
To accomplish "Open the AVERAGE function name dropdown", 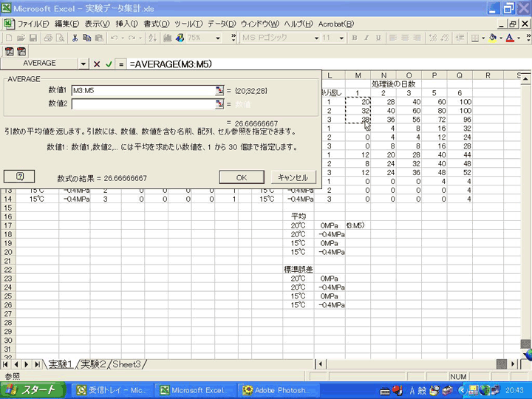I will pos(83,64).
